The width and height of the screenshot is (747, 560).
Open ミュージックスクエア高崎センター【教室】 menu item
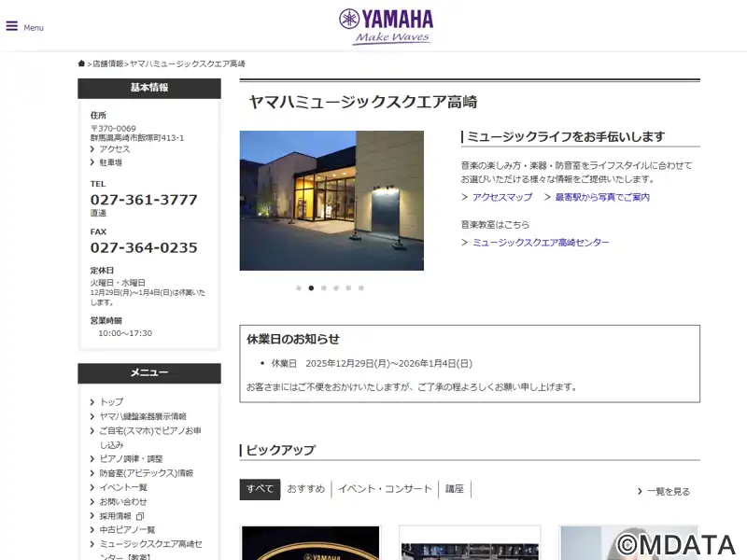pyautogui.click(x=150, y=550)
